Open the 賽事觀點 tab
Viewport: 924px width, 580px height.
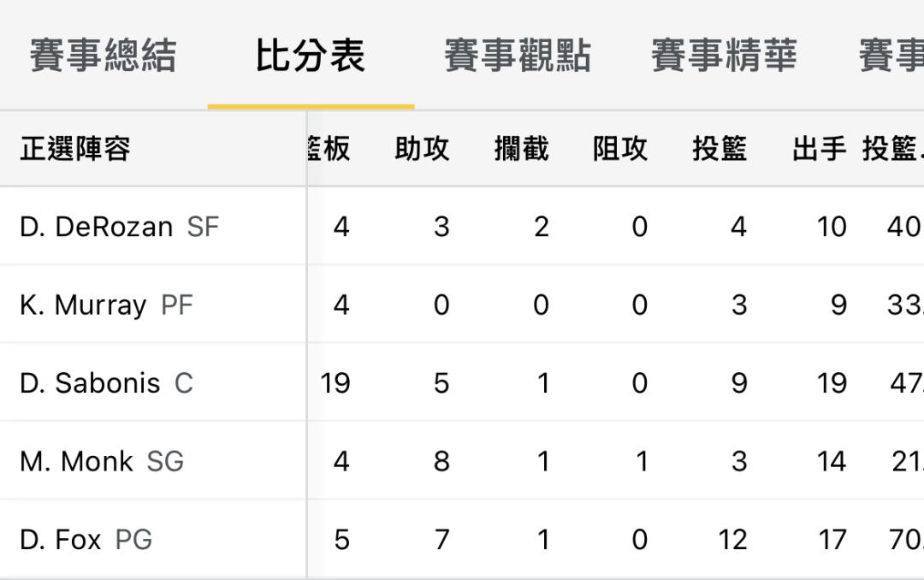pos(518,56)
